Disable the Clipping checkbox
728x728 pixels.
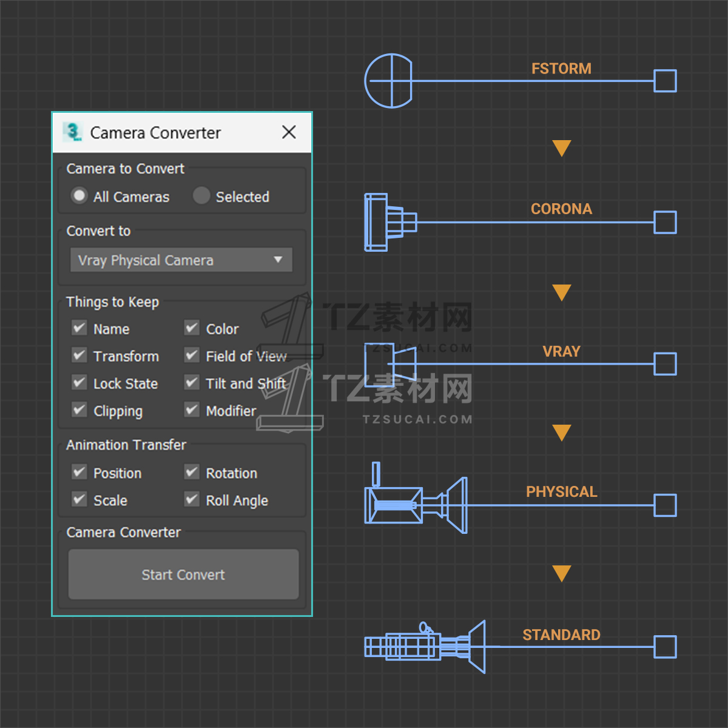(x=79, y=410)
